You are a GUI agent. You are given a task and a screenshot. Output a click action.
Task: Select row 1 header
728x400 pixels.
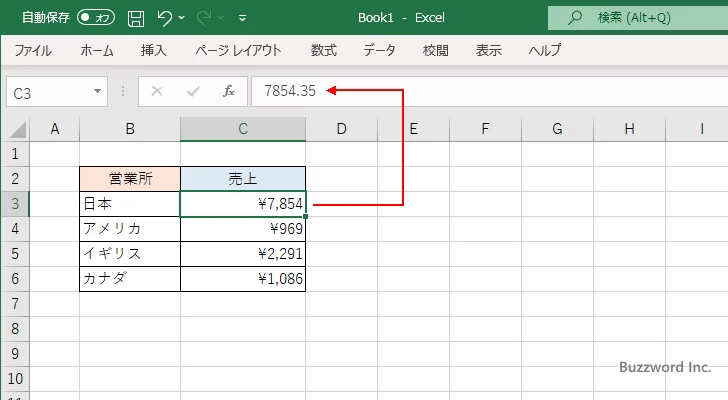tap(15, 154)
